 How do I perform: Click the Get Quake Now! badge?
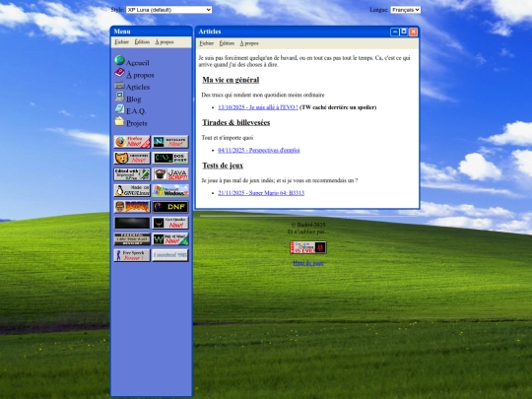170,223
